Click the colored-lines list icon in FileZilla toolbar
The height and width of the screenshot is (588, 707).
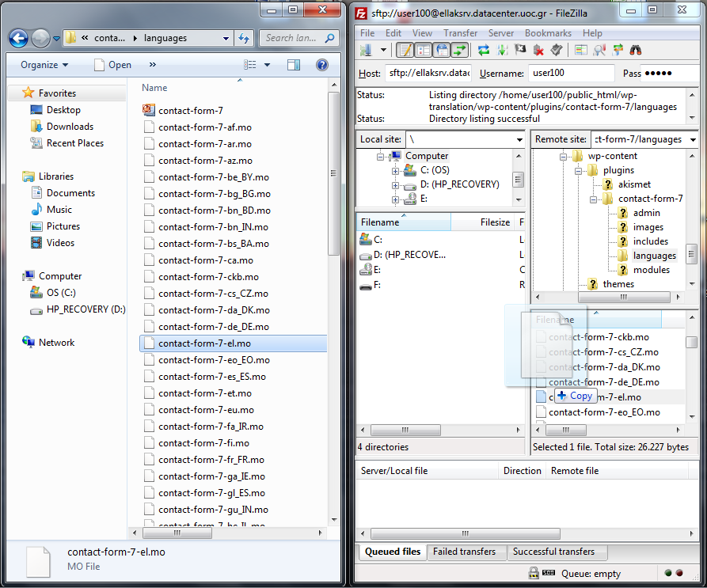(x=581, y=50)
